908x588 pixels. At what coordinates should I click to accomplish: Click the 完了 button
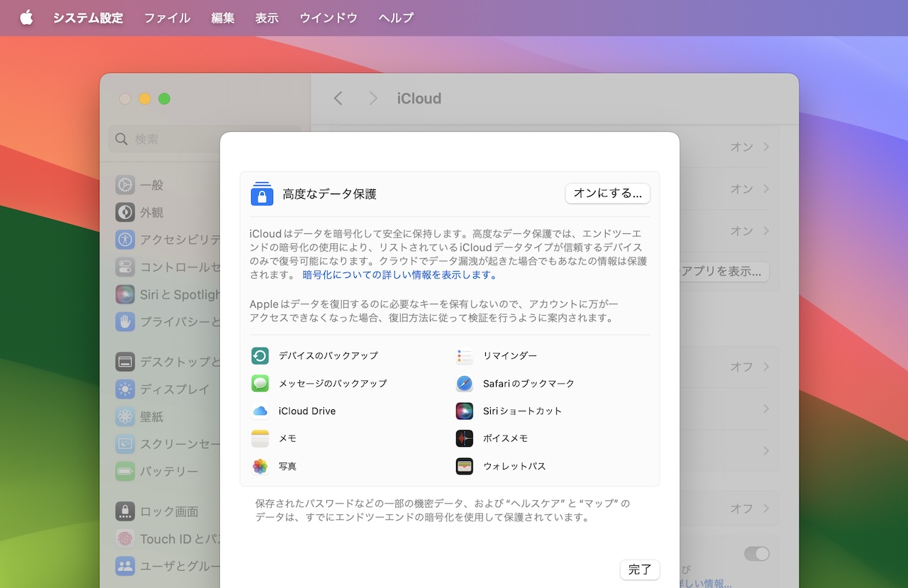pos(640,570)
